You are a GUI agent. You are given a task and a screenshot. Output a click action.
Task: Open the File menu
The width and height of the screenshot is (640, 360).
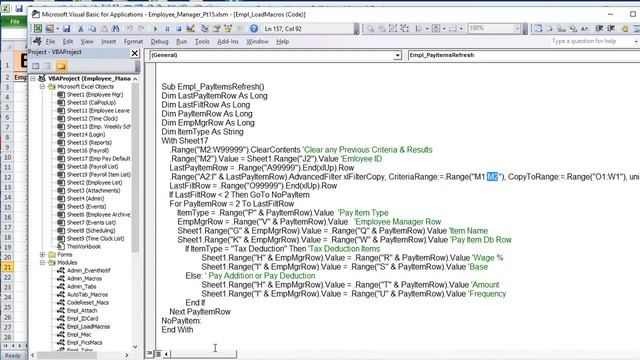tap(51, 42)
